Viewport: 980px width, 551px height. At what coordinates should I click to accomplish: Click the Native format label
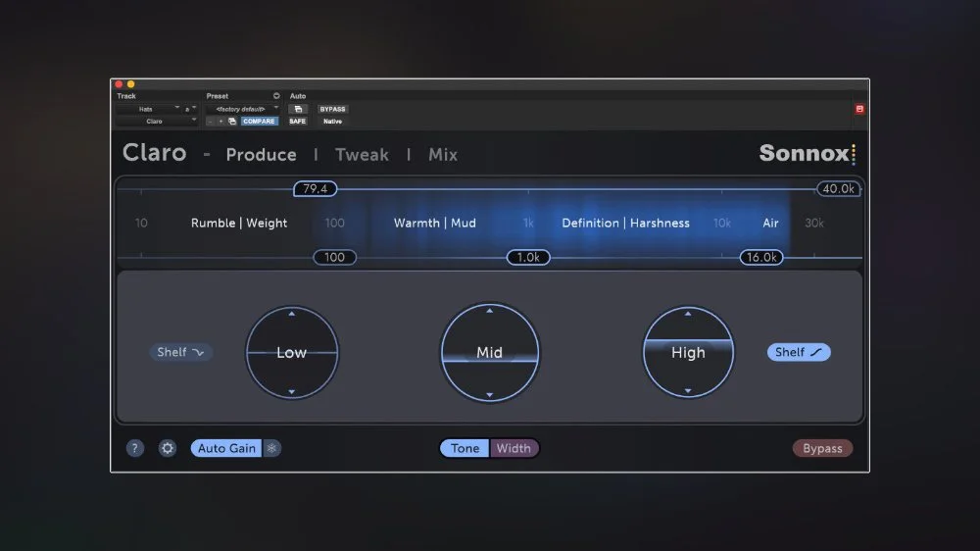click(x=332, y=122)
